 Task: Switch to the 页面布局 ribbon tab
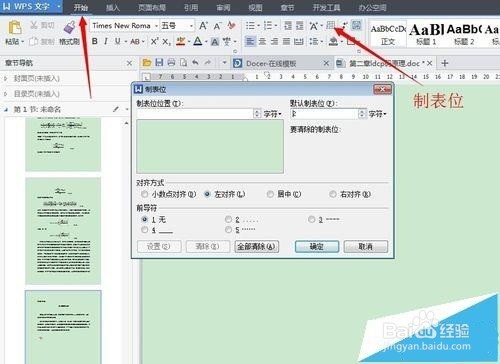pyautogui.click(x=152, y=7)
